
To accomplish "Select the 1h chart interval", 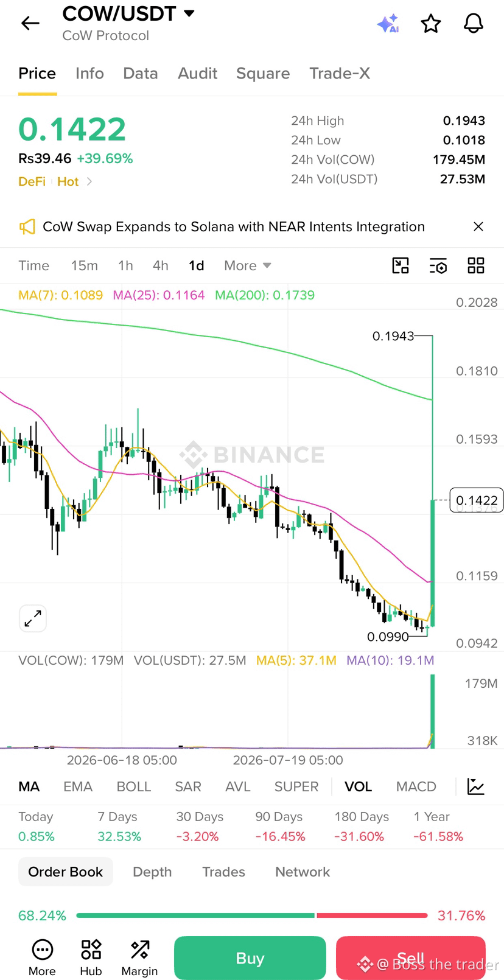I will coord(125,265).
